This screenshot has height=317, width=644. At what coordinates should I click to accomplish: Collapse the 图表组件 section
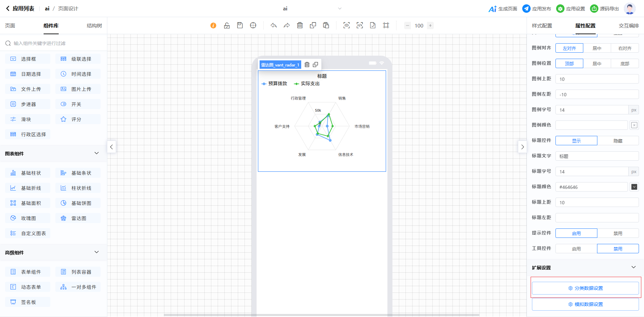[x=97, y=153]
